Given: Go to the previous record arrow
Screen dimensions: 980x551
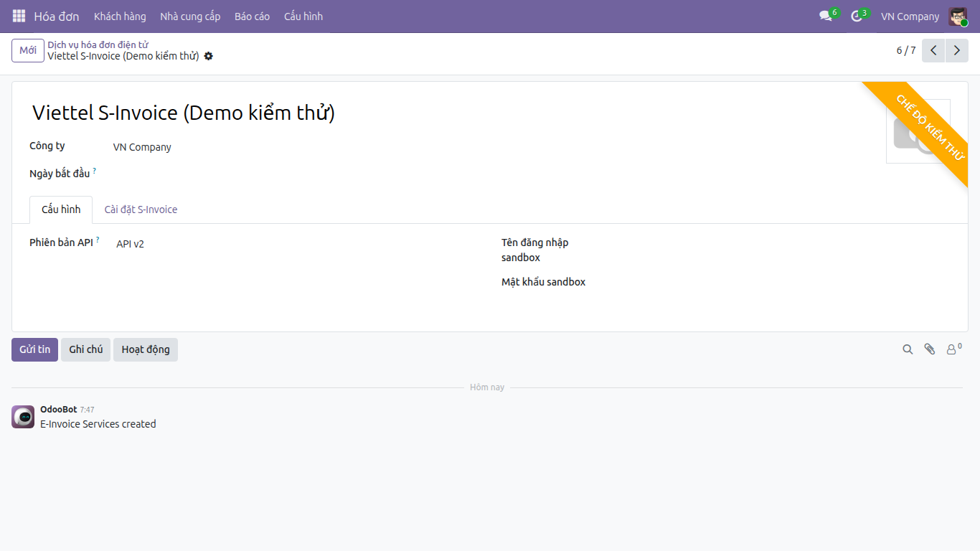Looking at the screenshot, I should [x=933, y=50].
